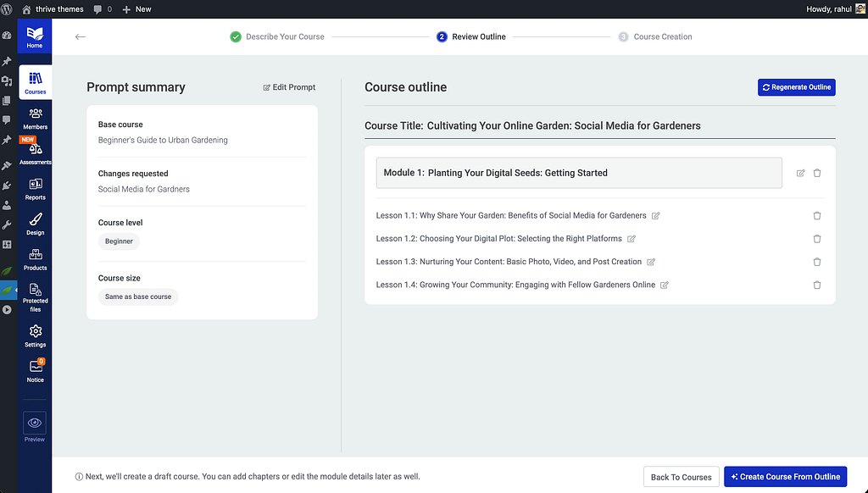Open the Notice inbox in sidebar
The image size is (868, 493).
pyautogui.click(x=35, y=371)
